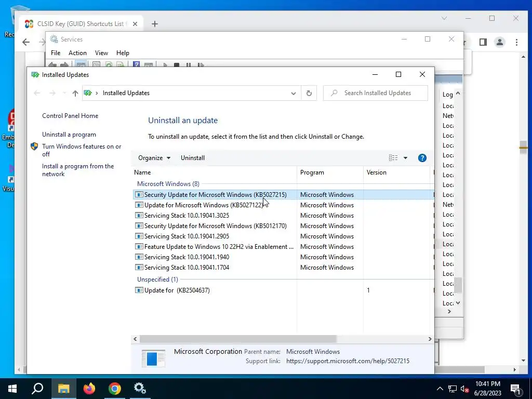Close the CLSID Key Shortcuts List tab
The width and height of the screenshot is (532, 399).
(x=135, y=24)
